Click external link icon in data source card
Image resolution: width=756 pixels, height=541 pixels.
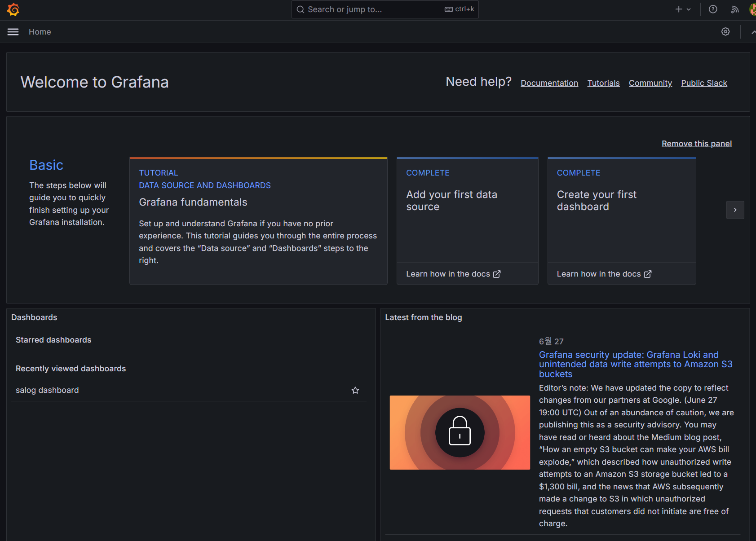click(x=497, y=274)
